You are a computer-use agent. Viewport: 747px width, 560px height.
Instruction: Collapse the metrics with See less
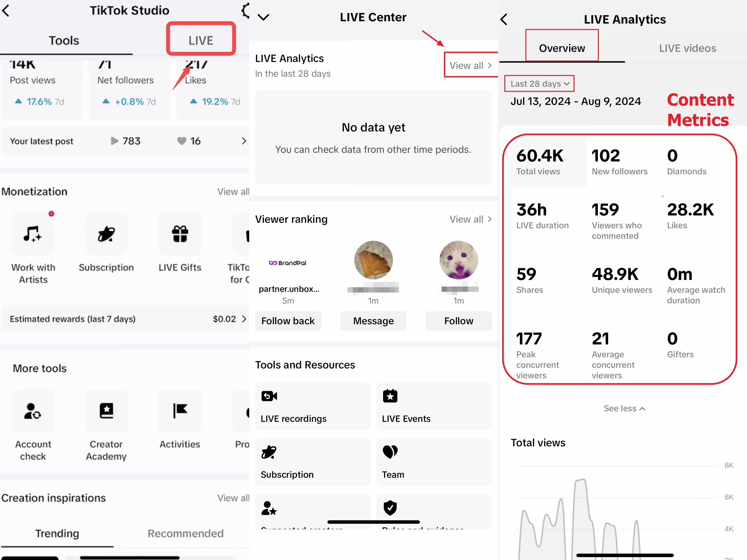[x=624, y=408]
